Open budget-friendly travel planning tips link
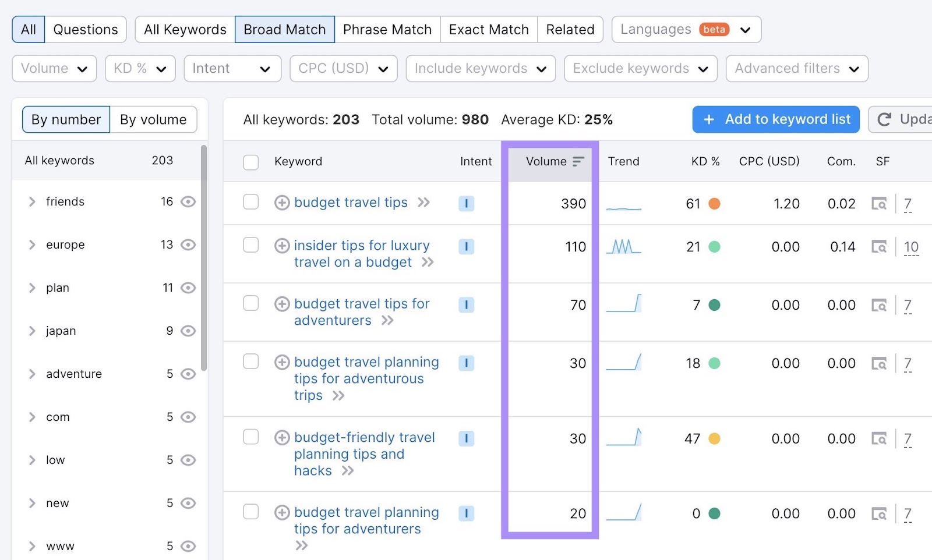932x560 pixels. [x=365, y=454]
